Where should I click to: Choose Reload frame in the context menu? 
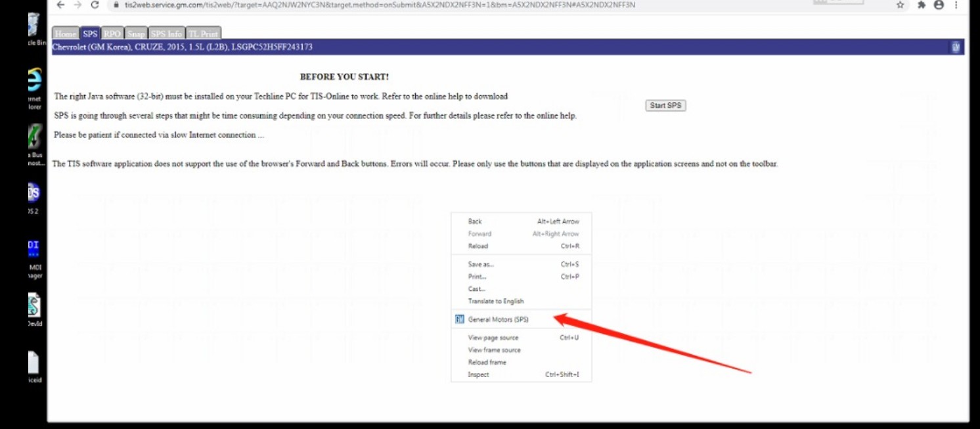(522, 363)
